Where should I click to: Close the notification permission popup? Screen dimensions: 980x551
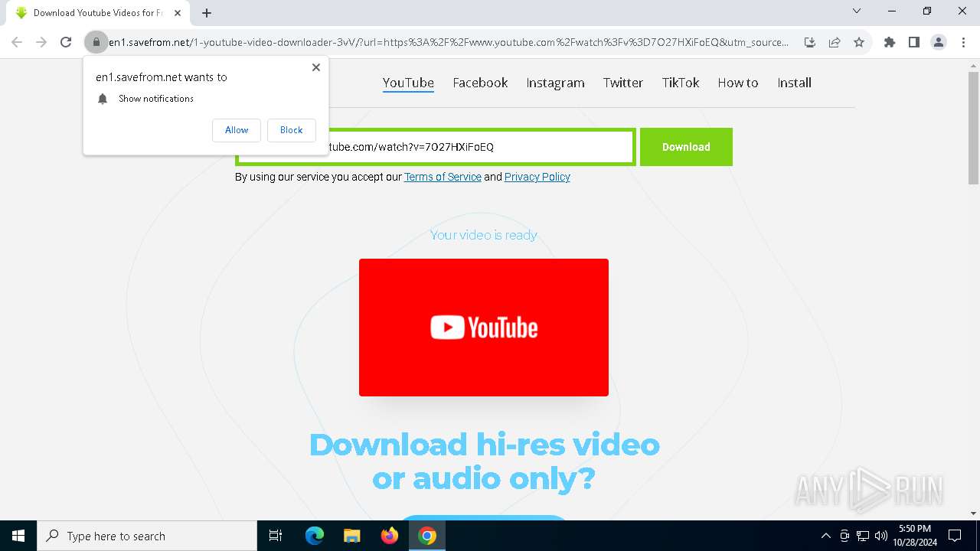pyautogui.click(x=316, y=67)
